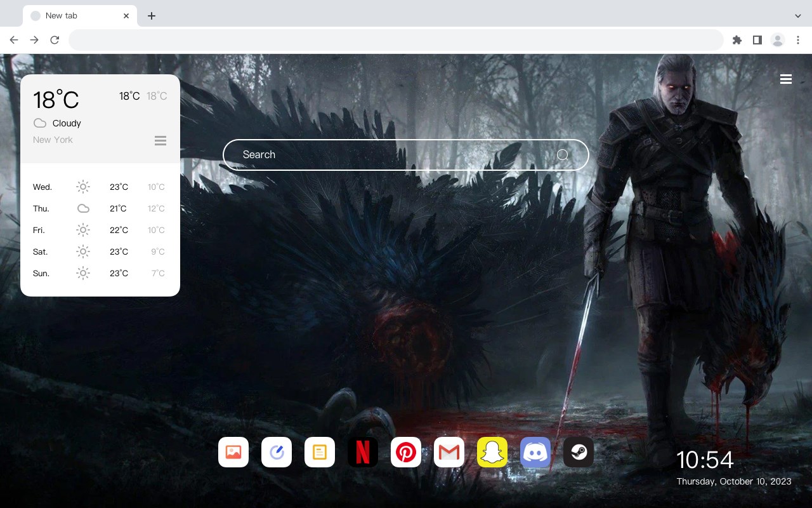Select the New tab tab
Viewport: 812px width, 508px height.
(x=80, y=16)
